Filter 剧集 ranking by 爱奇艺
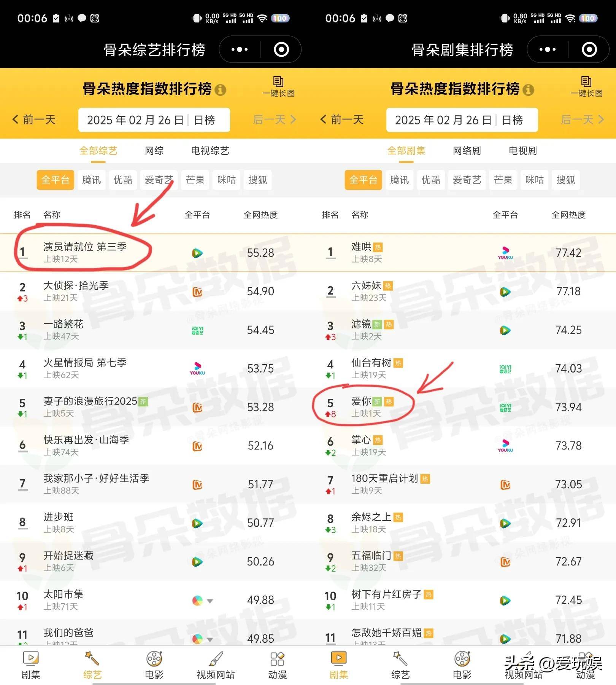616x685 pixels. click(x=467, y=180)
